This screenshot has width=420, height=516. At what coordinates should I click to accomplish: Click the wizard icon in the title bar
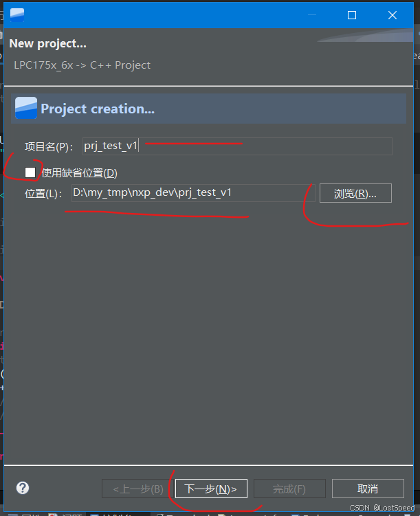click(x=17, y=15)
